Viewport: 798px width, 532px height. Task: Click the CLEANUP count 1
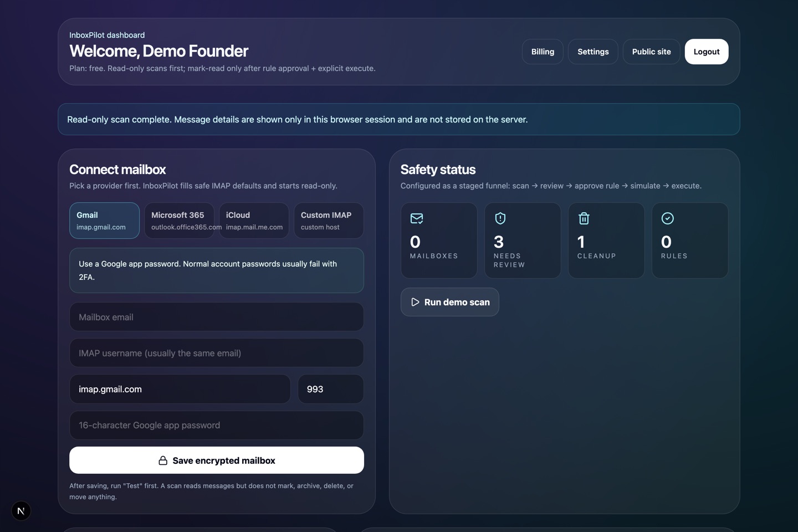click(x=581, y=242)
